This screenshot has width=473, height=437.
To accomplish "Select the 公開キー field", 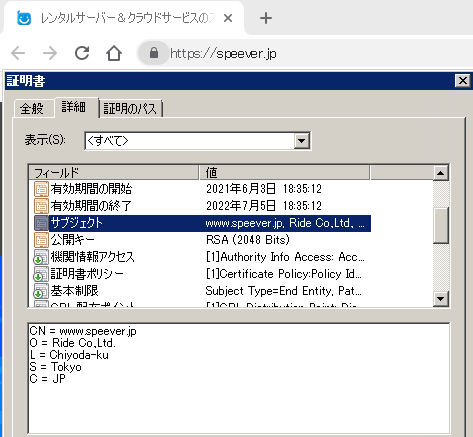I will 72,240.
